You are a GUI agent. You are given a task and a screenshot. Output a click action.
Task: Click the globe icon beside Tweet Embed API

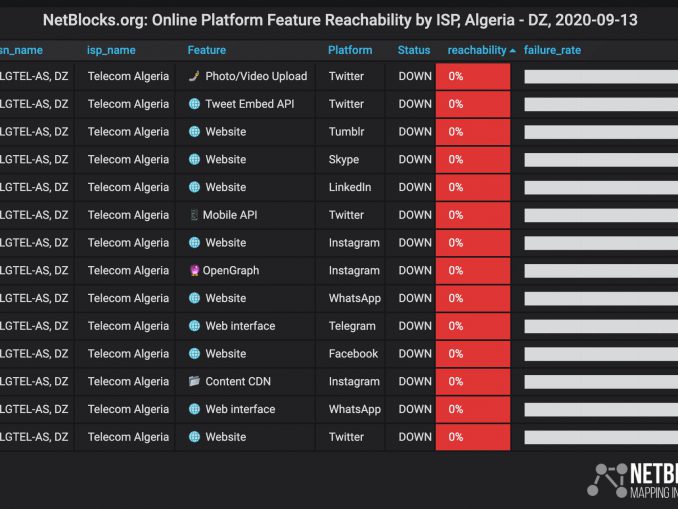coord(194,104)
